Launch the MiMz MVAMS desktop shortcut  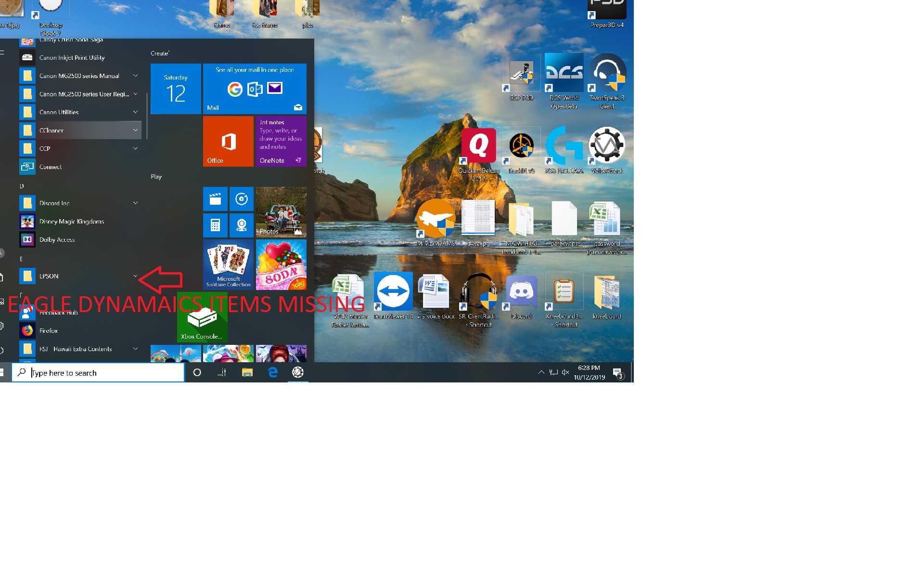point(436,223)
